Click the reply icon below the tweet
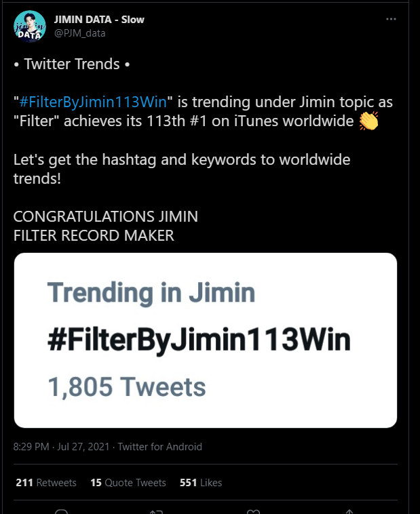The width and height of the screenshot is (420, 514). point(61,511)
